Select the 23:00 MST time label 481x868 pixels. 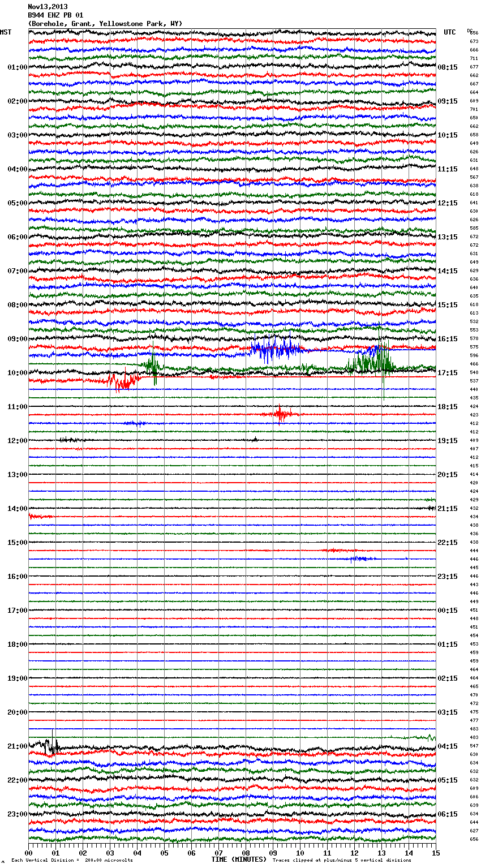pyautogui.click(x=18, y=814)
